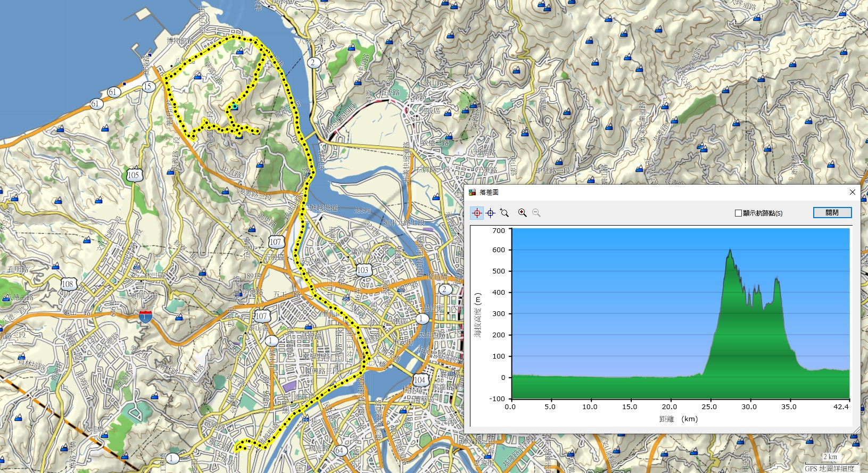Click the route 64 highway shield

340,450
